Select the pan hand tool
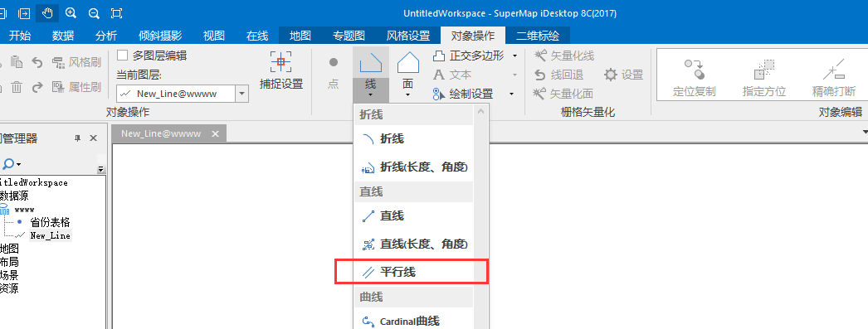This screenshot has height=329, width=868. [x=47, y=12]
